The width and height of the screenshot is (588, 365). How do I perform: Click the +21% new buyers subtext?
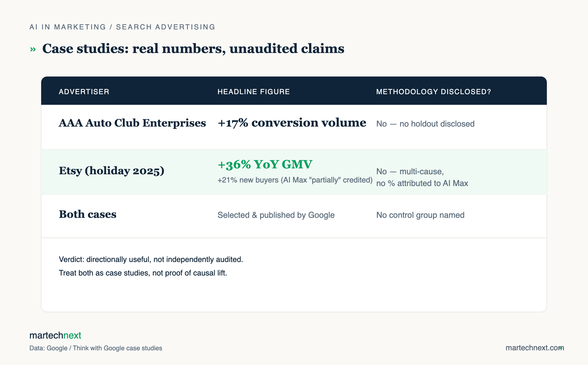point(295,180)
